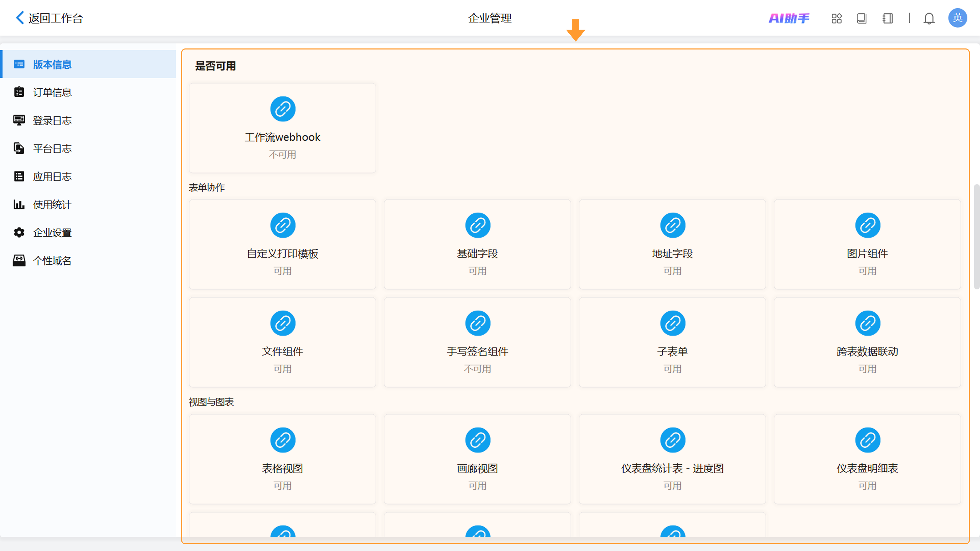The width and height of the screenshot is (980, 551).
Task: Click the 表格视图 label text
Action: pos(282,469)
